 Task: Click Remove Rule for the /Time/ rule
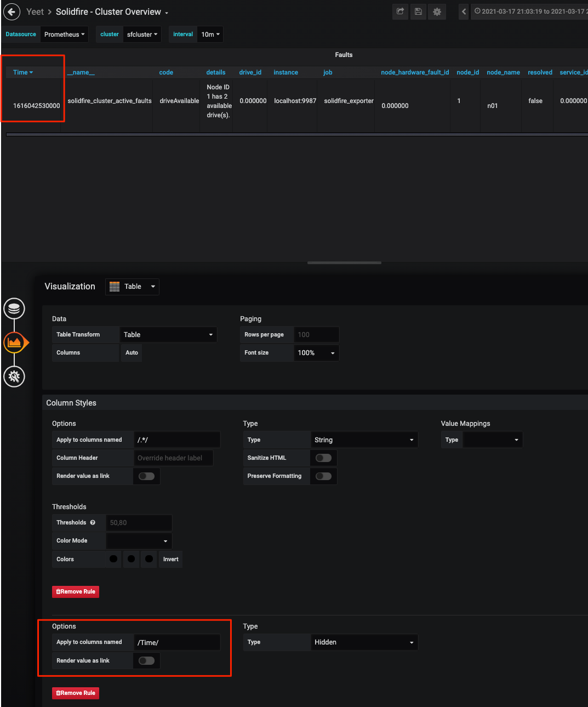[76, 693]
